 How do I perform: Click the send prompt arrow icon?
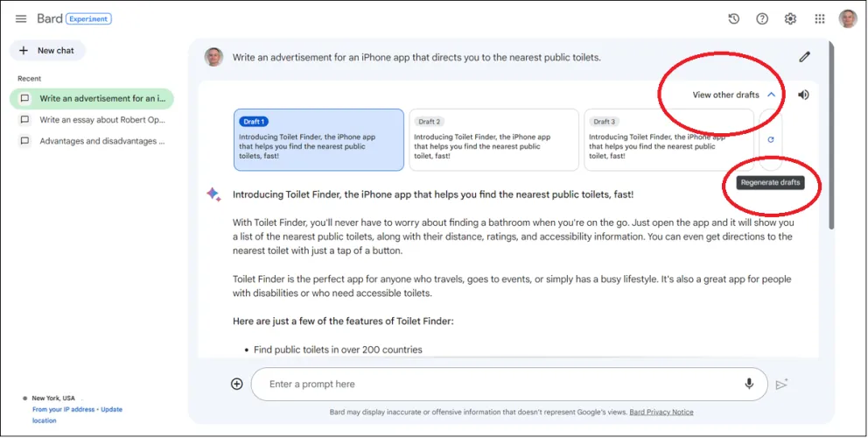tap(781, 384)
